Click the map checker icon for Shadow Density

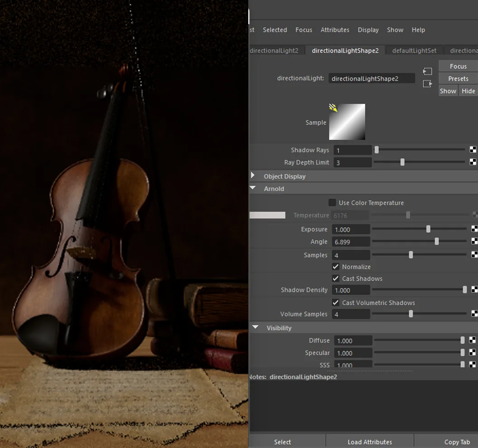click(x=475, y=289)
